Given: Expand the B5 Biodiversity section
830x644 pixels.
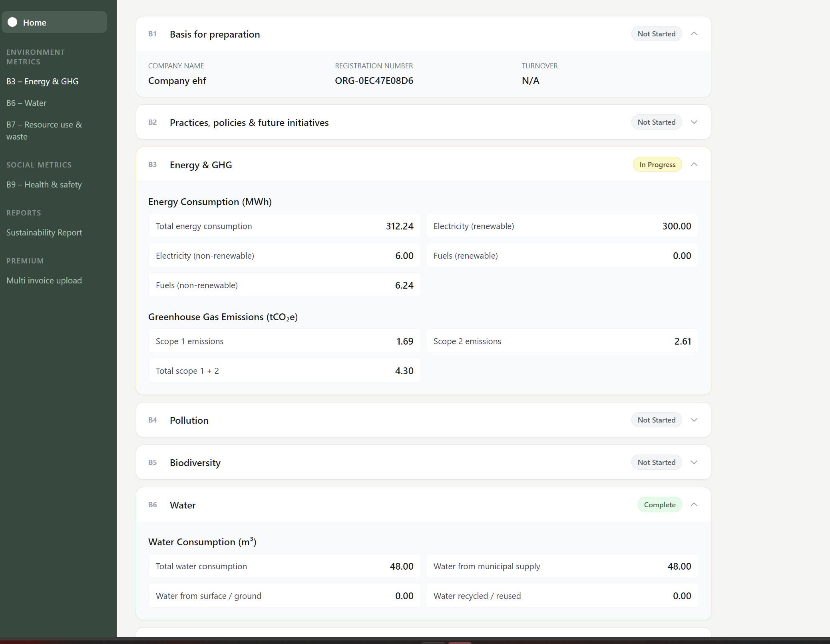Looking at the screenshot, I should tap(694, 462).
